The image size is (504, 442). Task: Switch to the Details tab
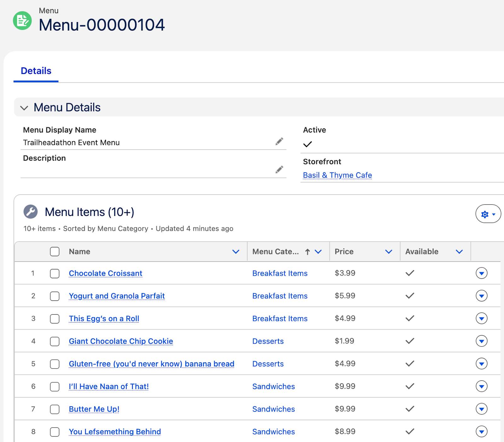pos(36,71)
